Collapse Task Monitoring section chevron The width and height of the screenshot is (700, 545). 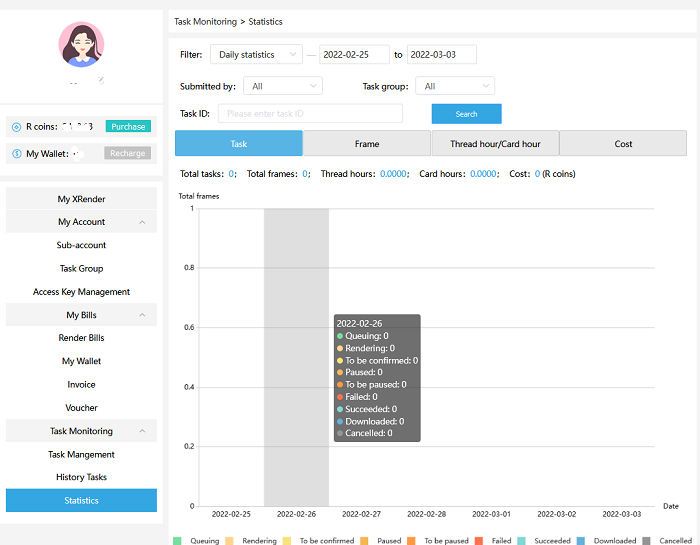(142, 431)
